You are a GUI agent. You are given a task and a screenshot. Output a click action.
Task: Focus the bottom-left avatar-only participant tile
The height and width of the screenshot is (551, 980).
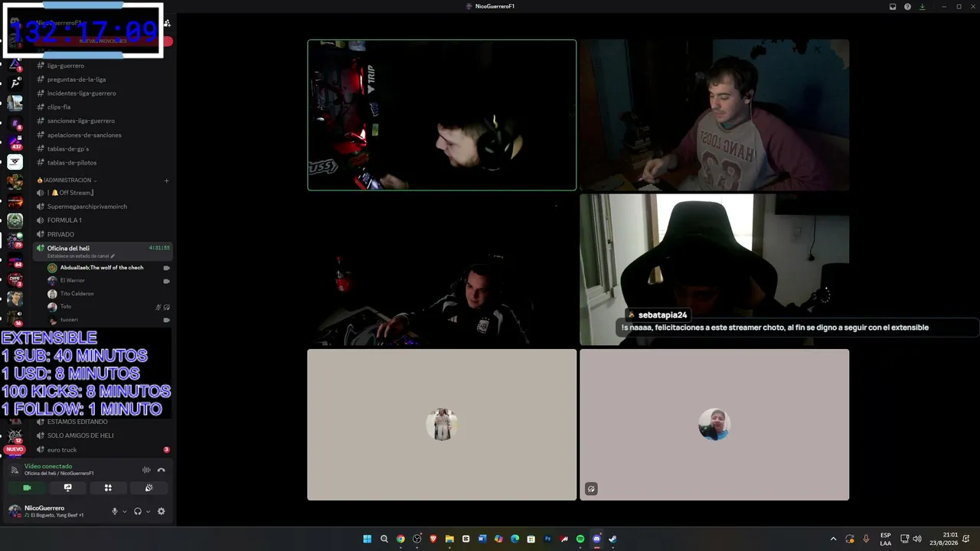coord(442,425)
